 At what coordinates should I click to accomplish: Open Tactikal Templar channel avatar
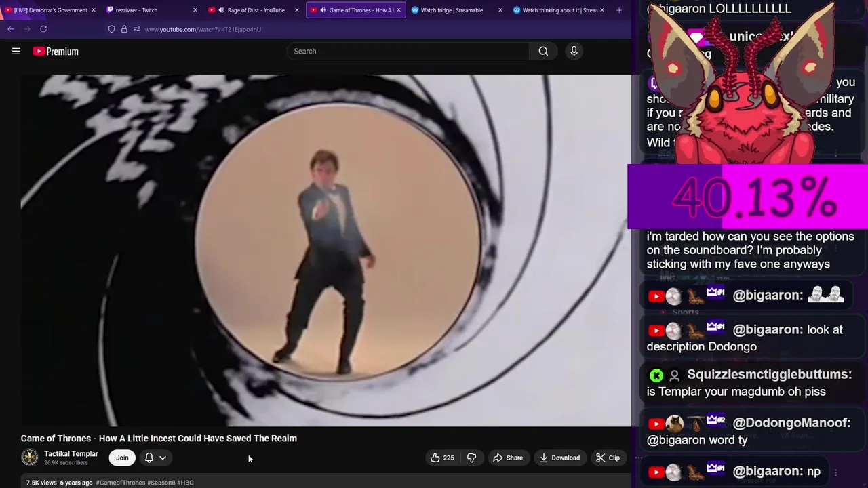coord(30,457)
